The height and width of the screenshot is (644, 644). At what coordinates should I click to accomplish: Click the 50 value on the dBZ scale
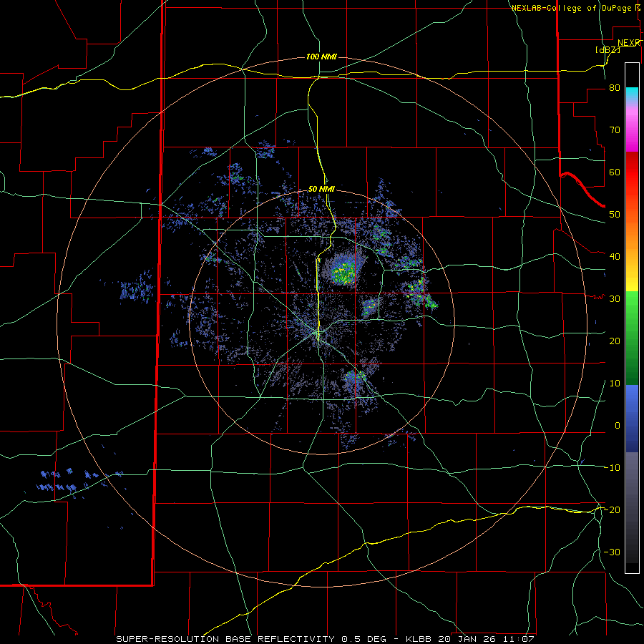[615, 215]
